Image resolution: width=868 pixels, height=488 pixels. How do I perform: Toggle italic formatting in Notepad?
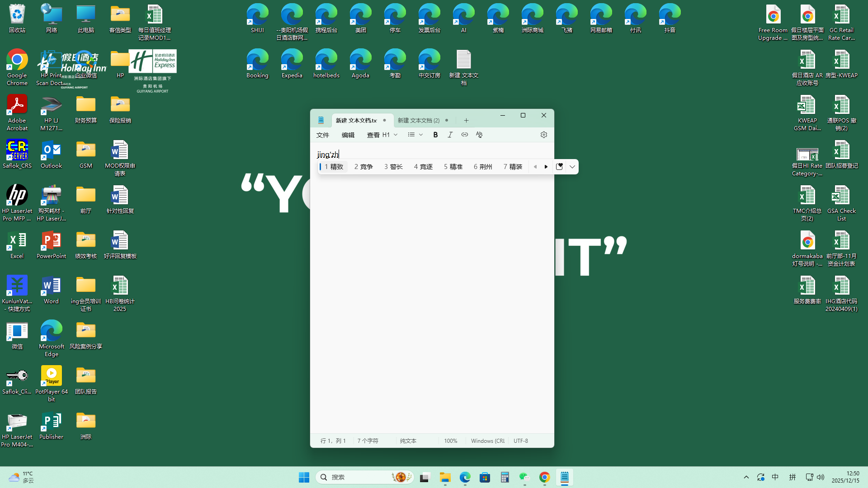[450, 135]
